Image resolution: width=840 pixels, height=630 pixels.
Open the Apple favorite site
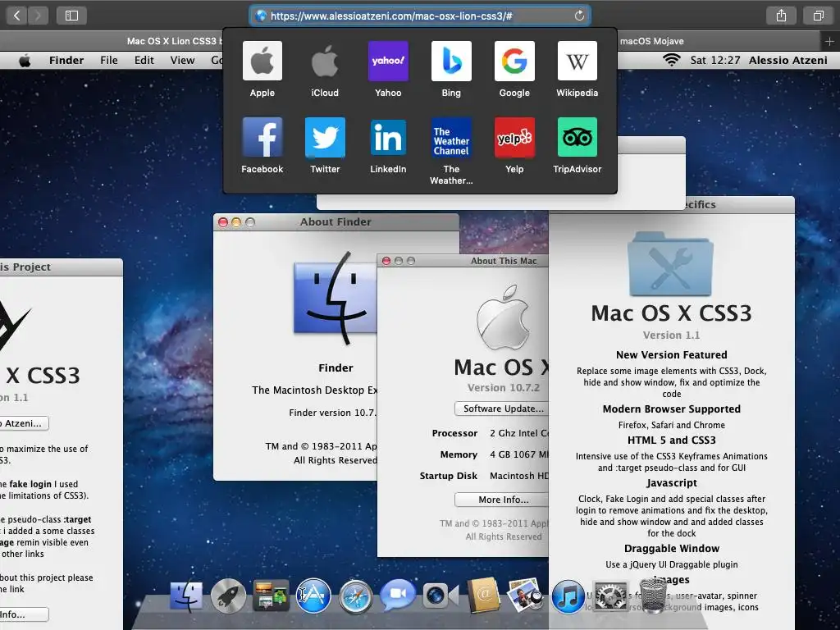point(262,70)
